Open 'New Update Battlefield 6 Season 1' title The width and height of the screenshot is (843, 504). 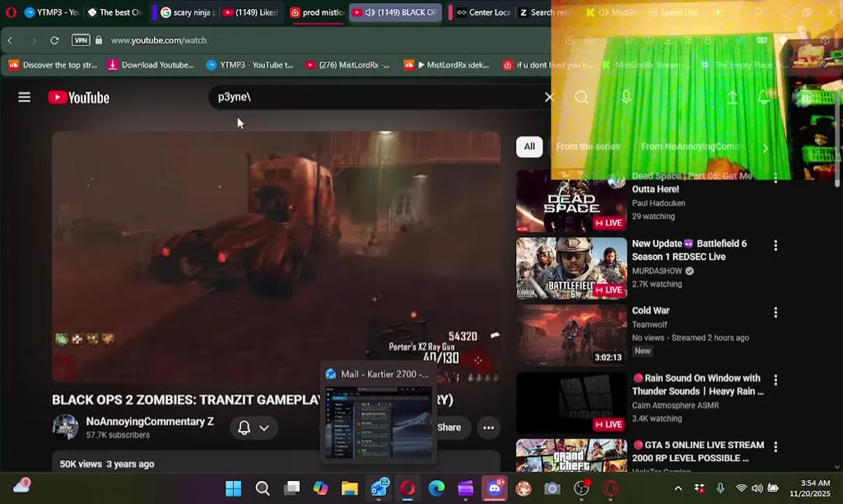(690, 250)
